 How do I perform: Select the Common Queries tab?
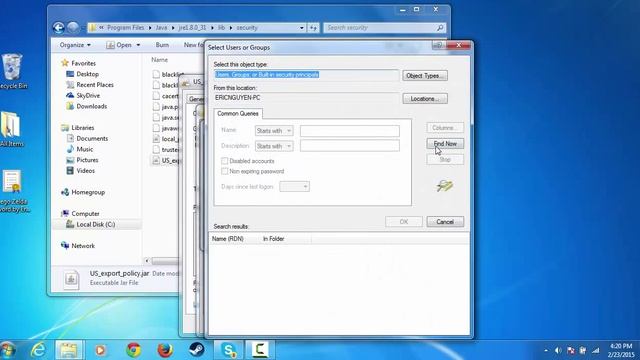(x=238, y=113)
